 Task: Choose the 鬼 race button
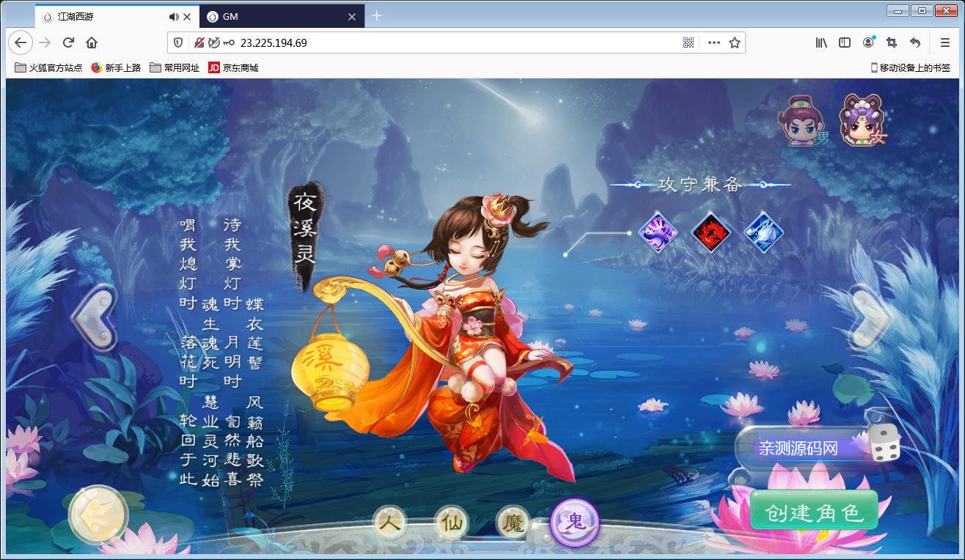coord(576,523)
